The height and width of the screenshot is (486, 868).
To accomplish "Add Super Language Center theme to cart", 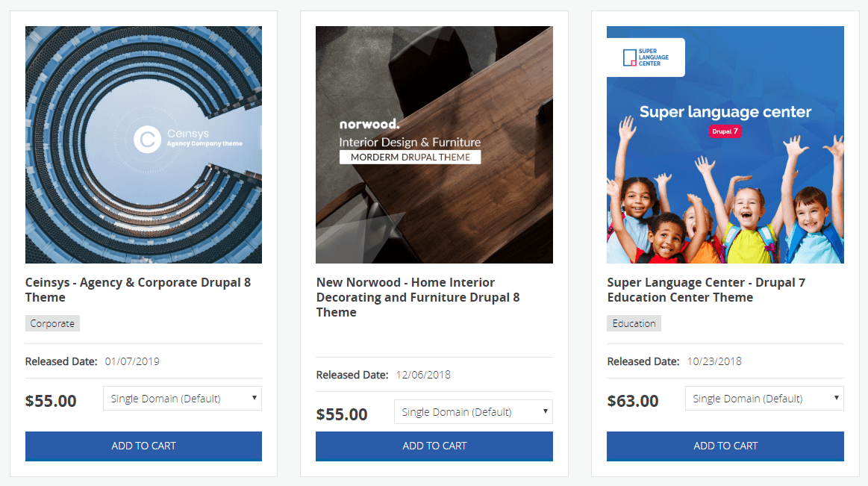I will click(725, 446).
